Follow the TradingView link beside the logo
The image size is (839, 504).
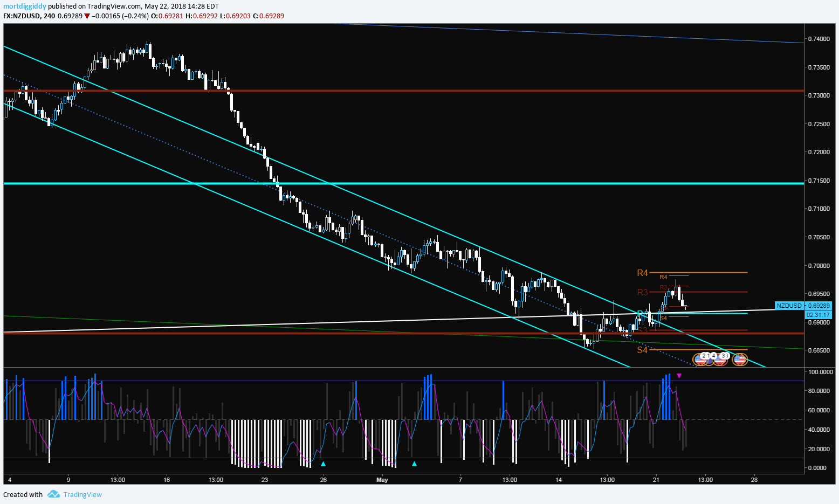(82, 495)
